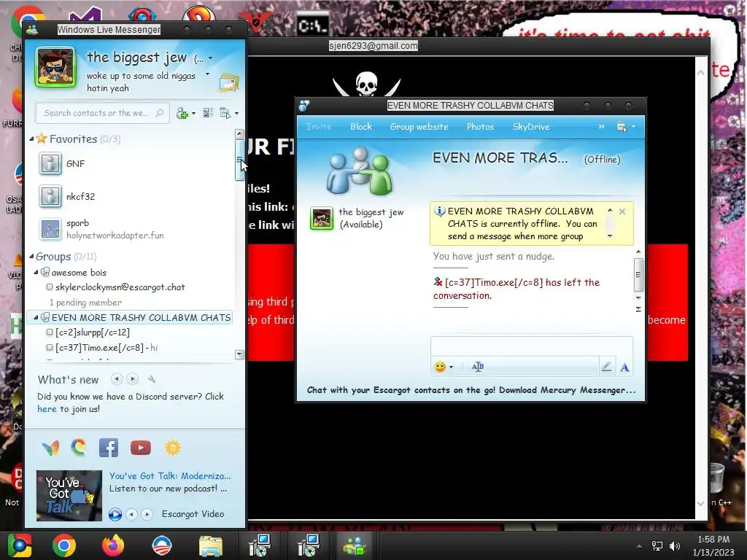Open File Explorer folder on taskbar

(x=210, y=546)
